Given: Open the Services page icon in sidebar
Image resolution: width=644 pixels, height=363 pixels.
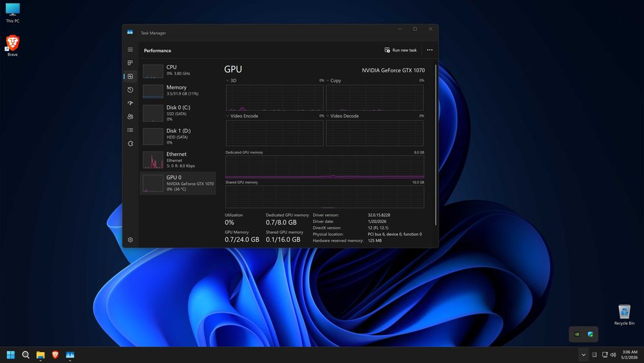Looking at the screenshot, I should pos(130,144).
